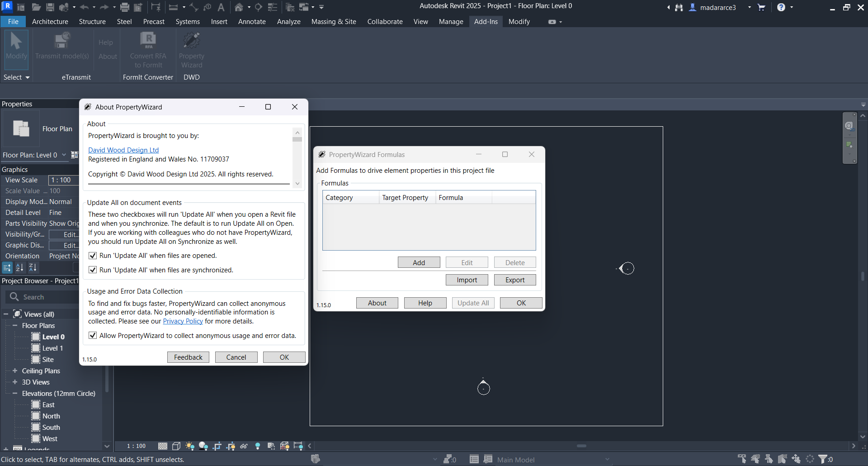Screen dimensions: 868x466
Task: Collapse the Floor Plans tree node
Action: point(15,325)
